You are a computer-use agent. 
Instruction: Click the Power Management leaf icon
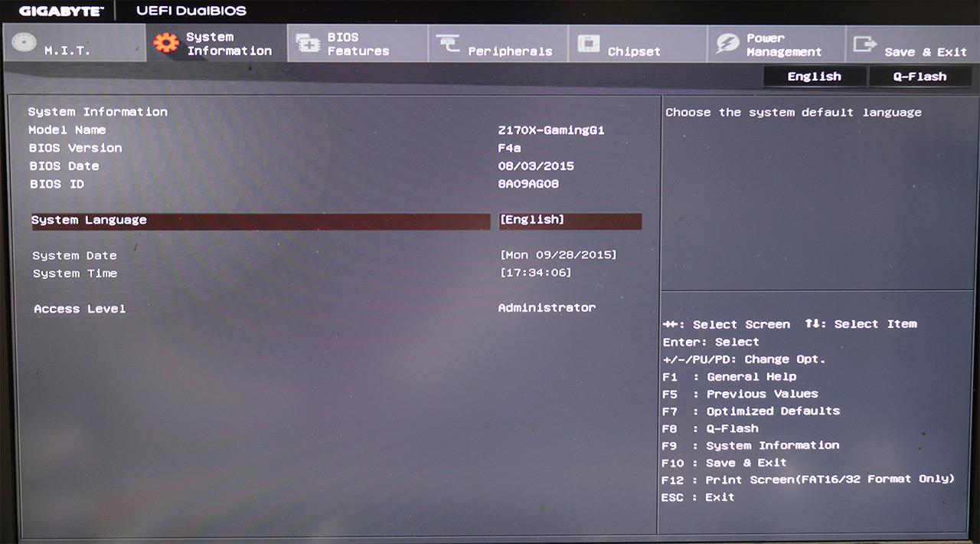pyautogui.click(x=728, y=44)
